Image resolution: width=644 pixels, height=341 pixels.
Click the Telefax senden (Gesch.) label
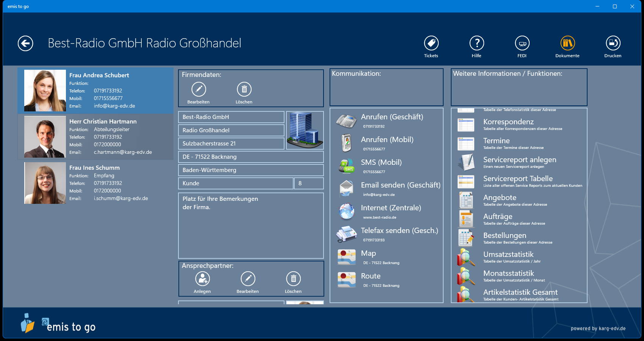(x=399, y=230)
